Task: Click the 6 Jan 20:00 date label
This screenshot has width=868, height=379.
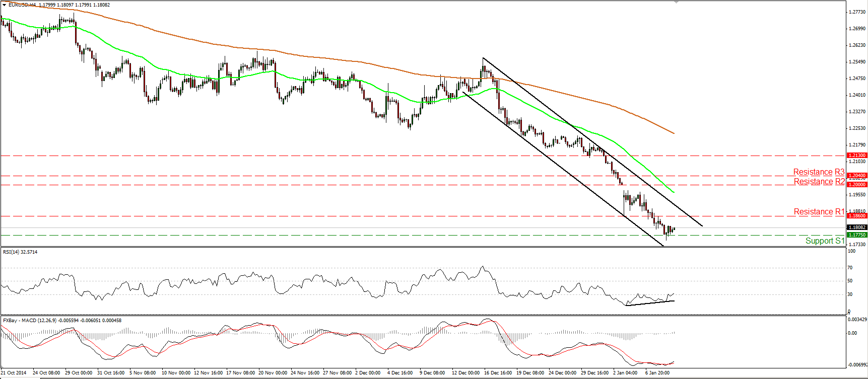Action: (658, 373)
